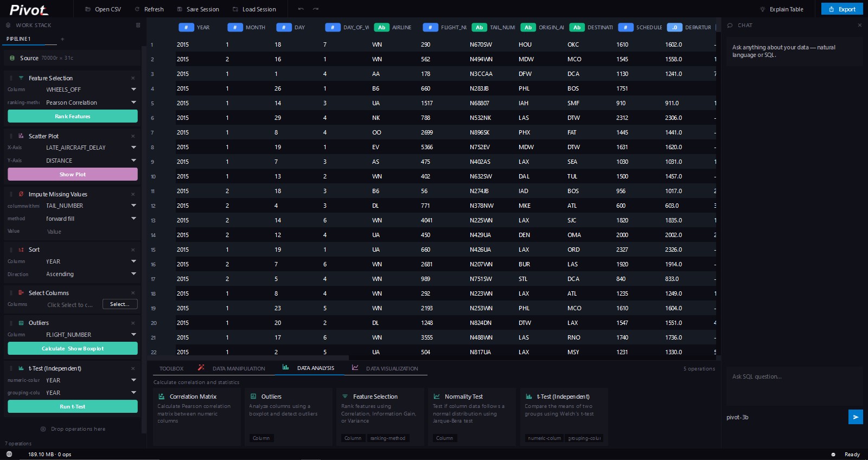Image resolution: width=868 pixels, height=460 pixels.
Task: Add a new pipeline with the plus icon
Action: click(62, 39)
